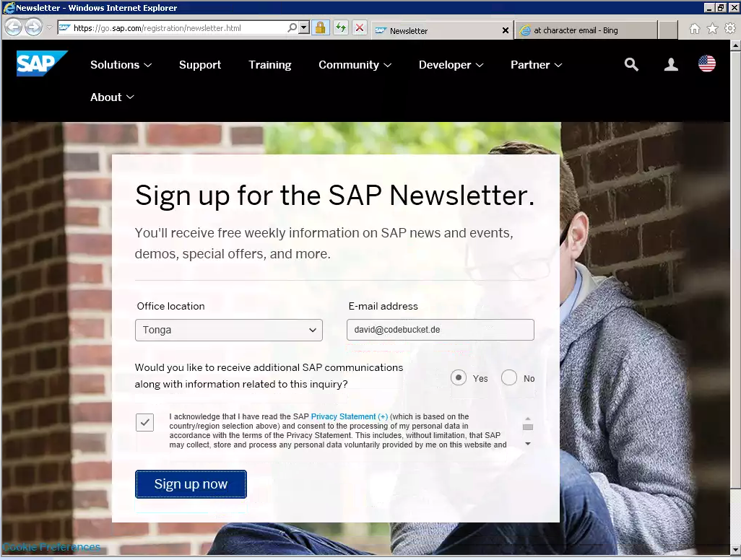The image size is (741, 560).
Task: Expand the Partner menu
Action: pos(537,65)
